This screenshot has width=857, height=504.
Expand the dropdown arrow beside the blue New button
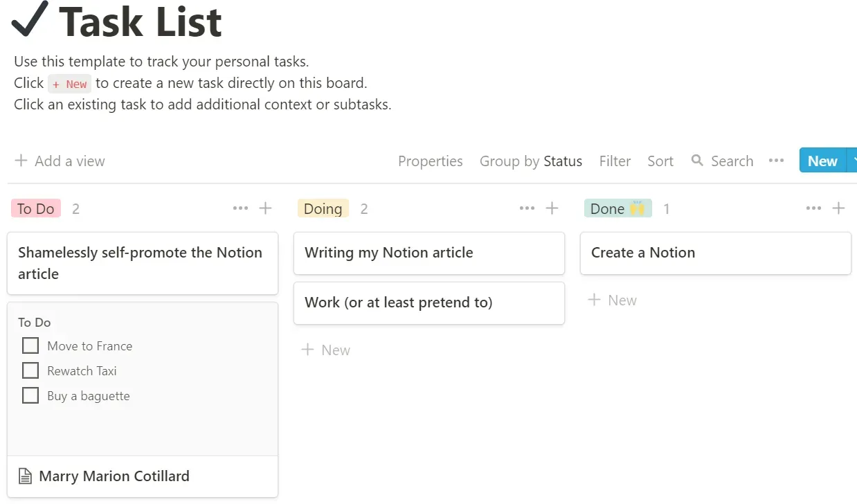coord(853,161)
